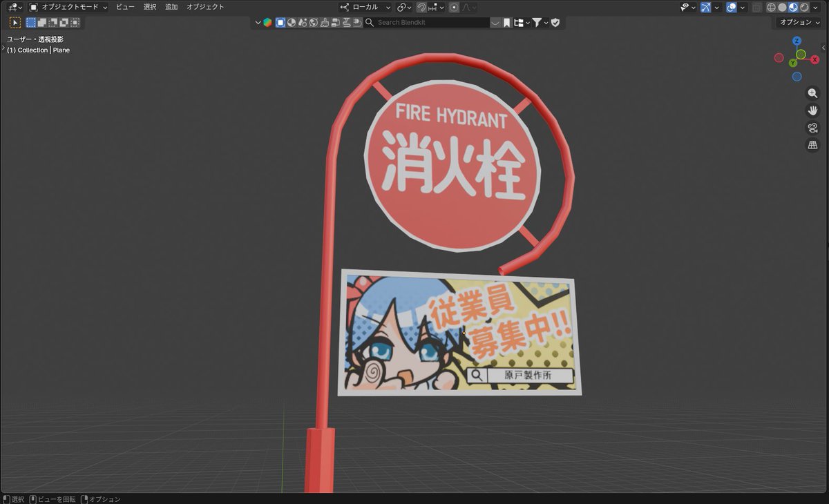Viewport: 829px width, 504px height.
Task: Switch to solid viewport shading
Action: coord(782,7)
